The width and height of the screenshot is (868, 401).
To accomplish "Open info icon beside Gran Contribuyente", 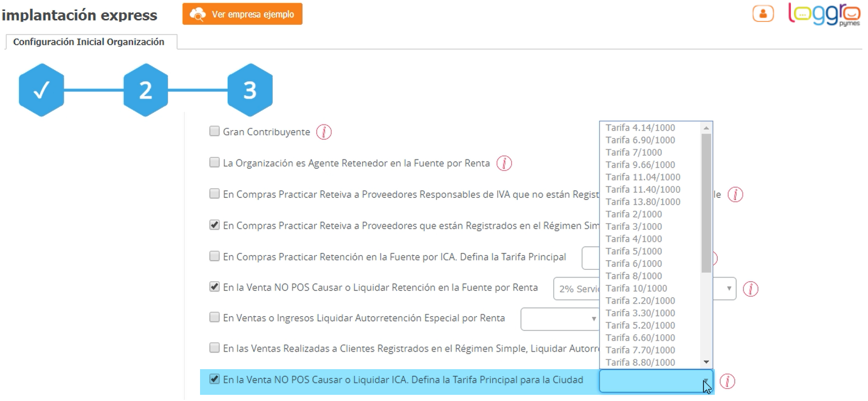I will coord(323,132).
